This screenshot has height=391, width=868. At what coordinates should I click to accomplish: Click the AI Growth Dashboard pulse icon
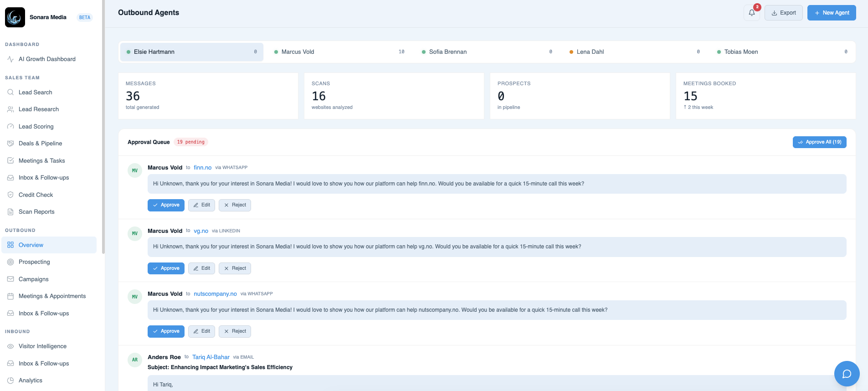pyautogui.click(x=10, y=59)
